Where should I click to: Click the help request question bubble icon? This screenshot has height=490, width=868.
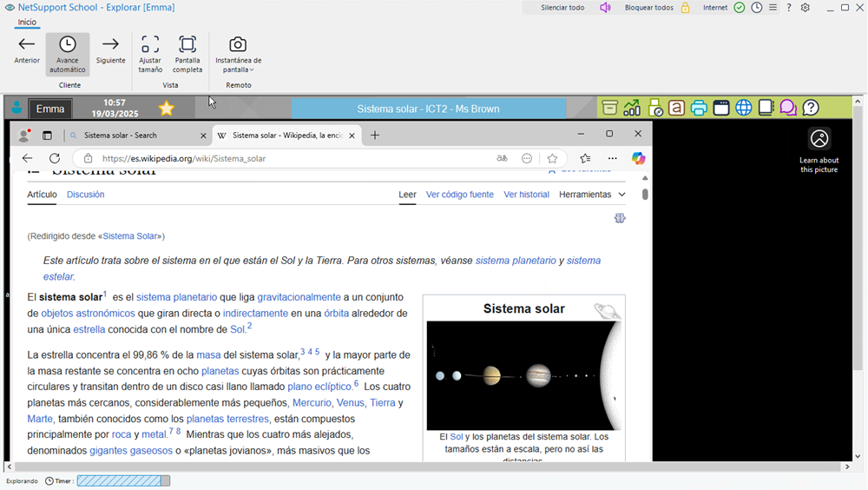click(x=811, y=108)
